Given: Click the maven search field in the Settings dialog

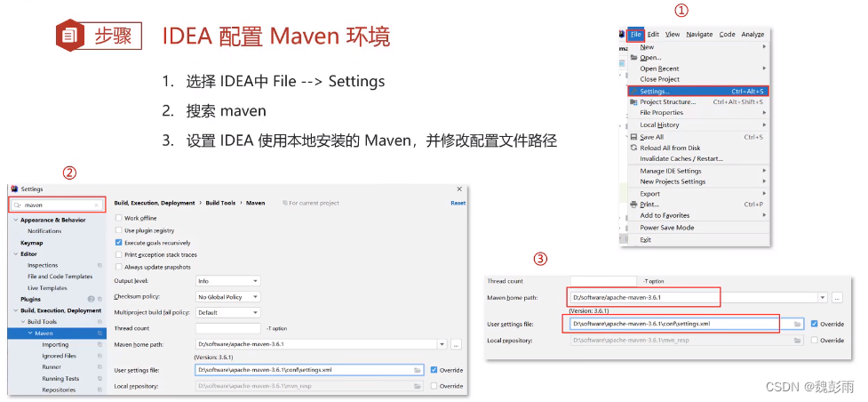Looking at the screenshot, I should 57,205.
